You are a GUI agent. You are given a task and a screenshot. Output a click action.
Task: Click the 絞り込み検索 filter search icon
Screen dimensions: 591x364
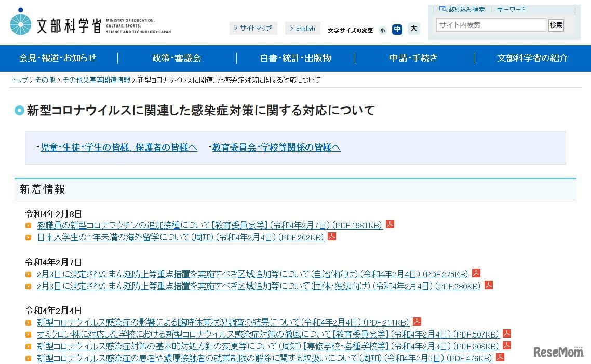pos(442,9)
